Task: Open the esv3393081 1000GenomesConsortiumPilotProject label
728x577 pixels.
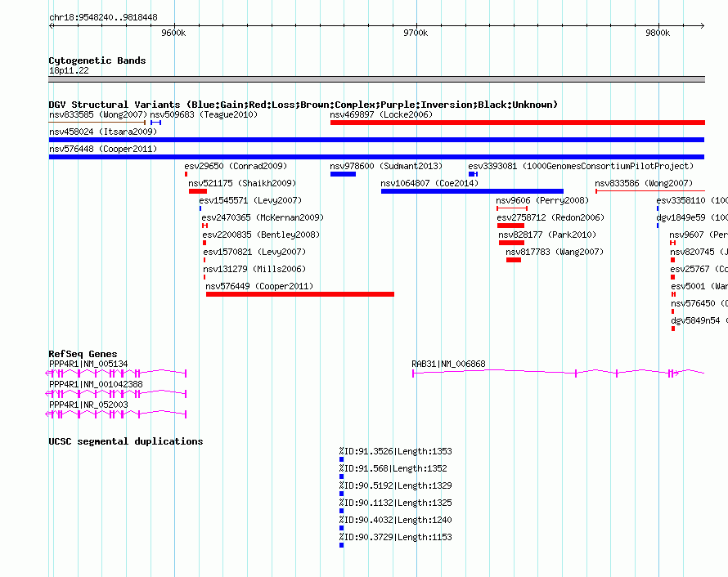Action: click(581, 166)
